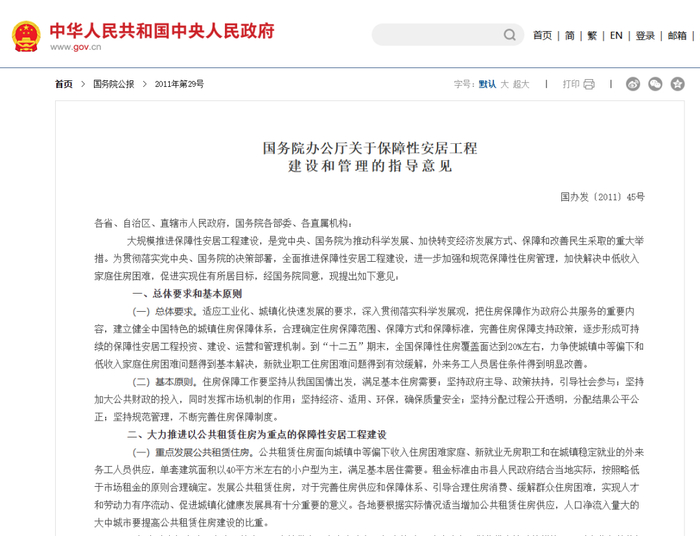Screen dimensions: 700x536
Task: Click the star favorite icon
Action: (677, 84)
